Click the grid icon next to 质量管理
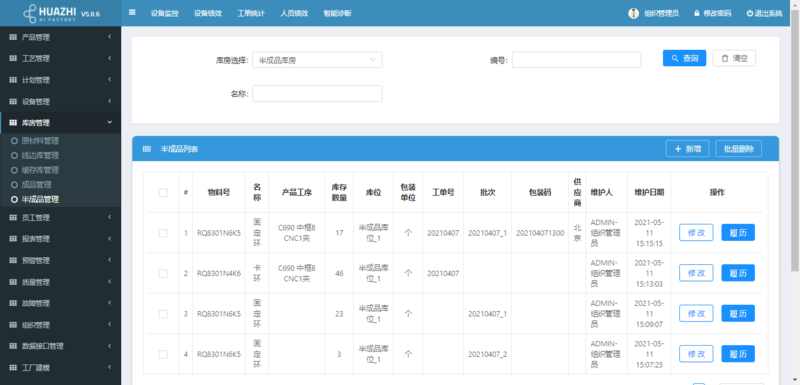800x385 pixels. [x=13, y=282]
